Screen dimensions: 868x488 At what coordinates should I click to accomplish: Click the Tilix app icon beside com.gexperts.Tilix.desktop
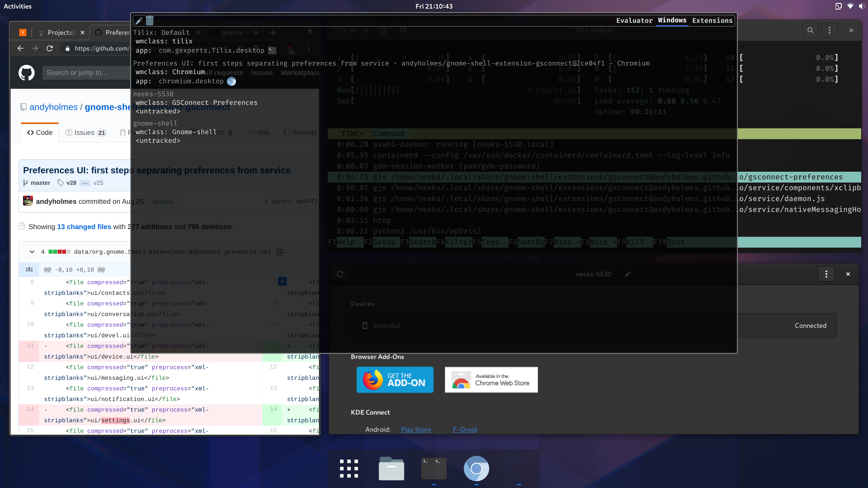tap(272, 51)
